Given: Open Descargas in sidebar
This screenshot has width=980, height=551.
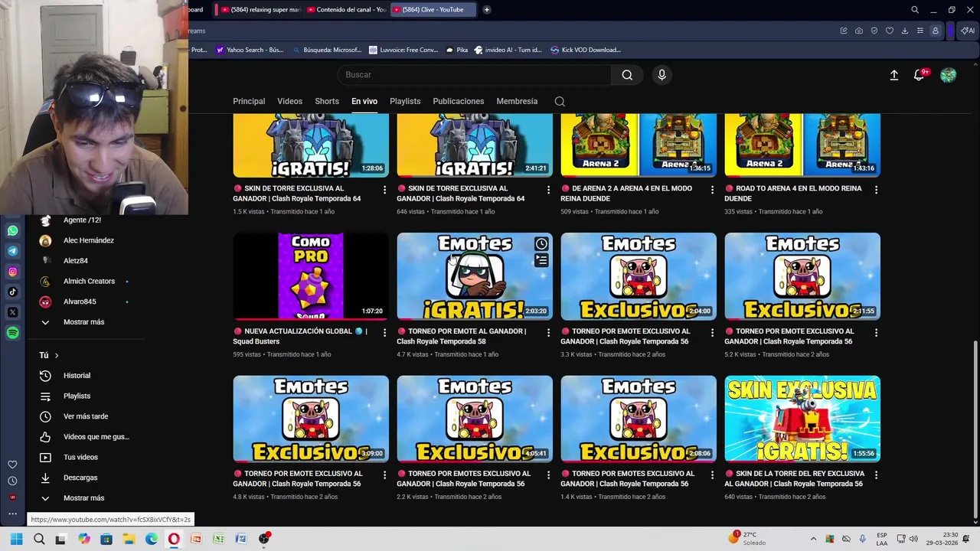Looking at the screenshot, I should [x=80, y=478].
